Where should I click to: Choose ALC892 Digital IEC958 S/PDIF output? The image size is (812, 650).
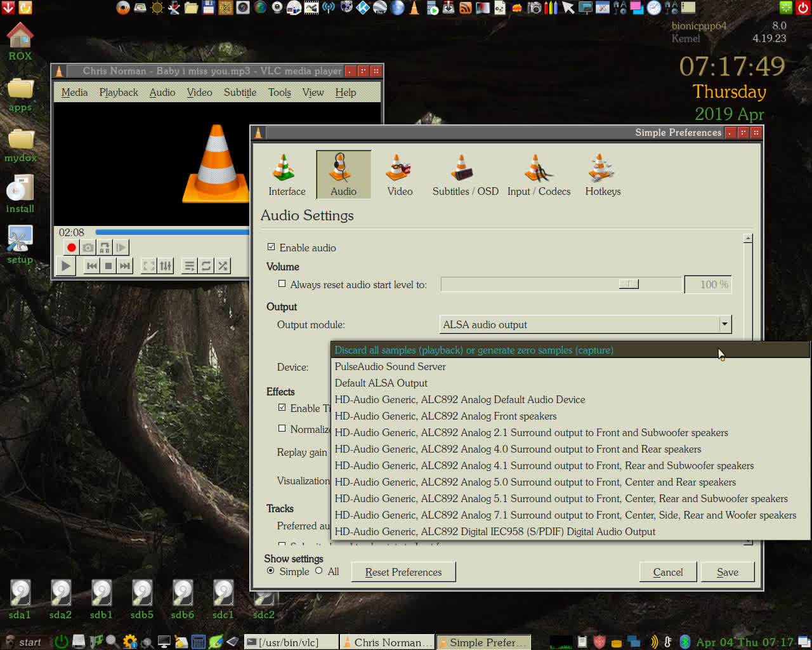[x=570, y=531]
